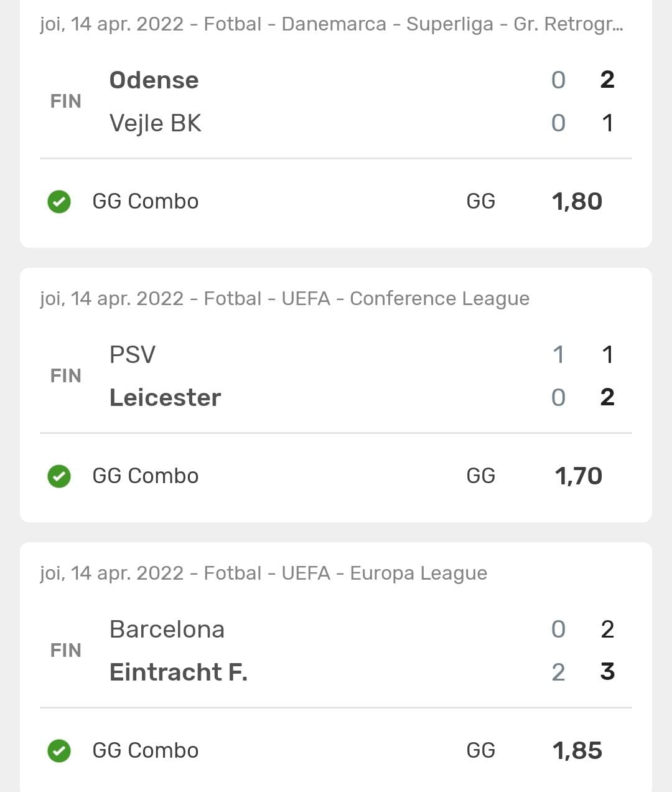672x792 pixels.
Task: Open UEFA Conference League match header
Action: [284, 299]
